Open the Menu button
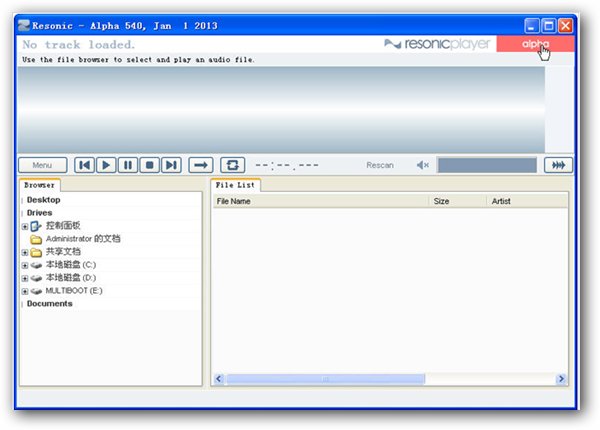The height and width of the screenshot is (430, 600). pos(42,165)
